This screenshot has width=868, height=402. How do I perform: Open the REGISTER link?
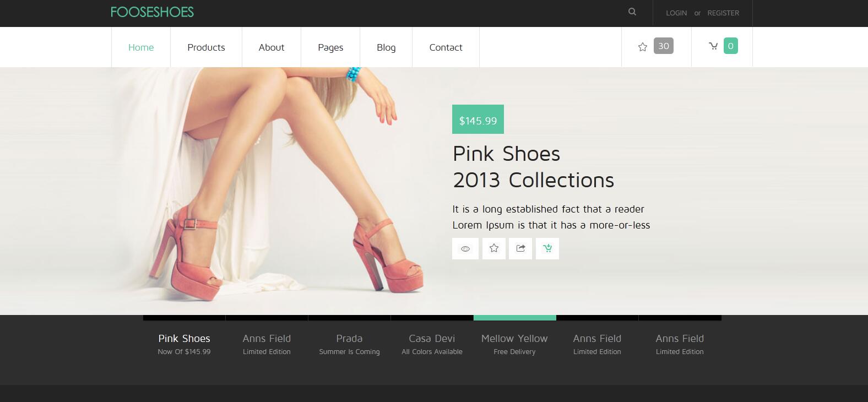(723, 13)
